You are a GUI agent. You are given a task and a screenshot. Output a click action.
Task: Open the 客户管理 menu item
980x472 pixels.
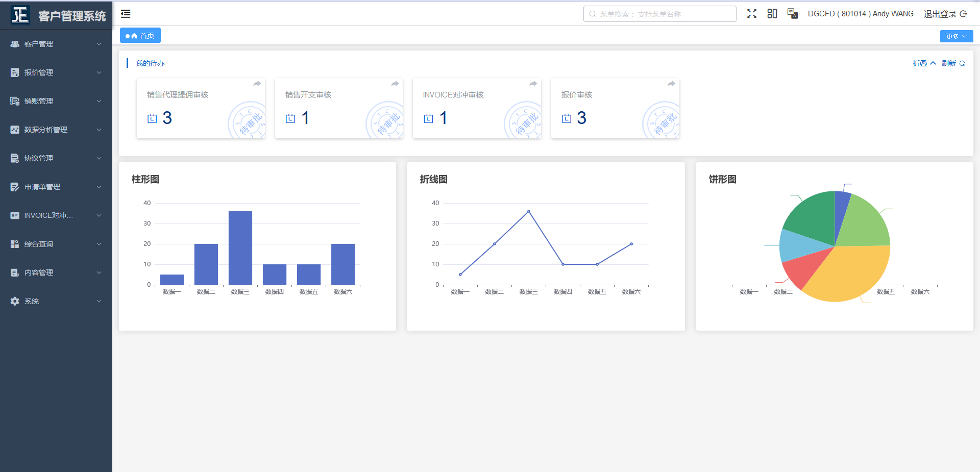point(56,44)
